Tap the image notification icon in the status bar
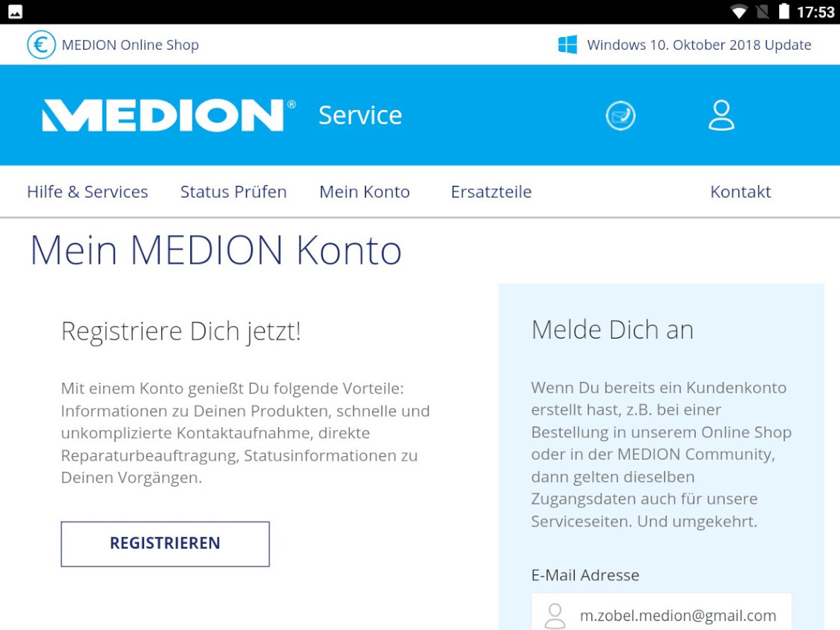840x630 pixels. [x=15, y=12]
